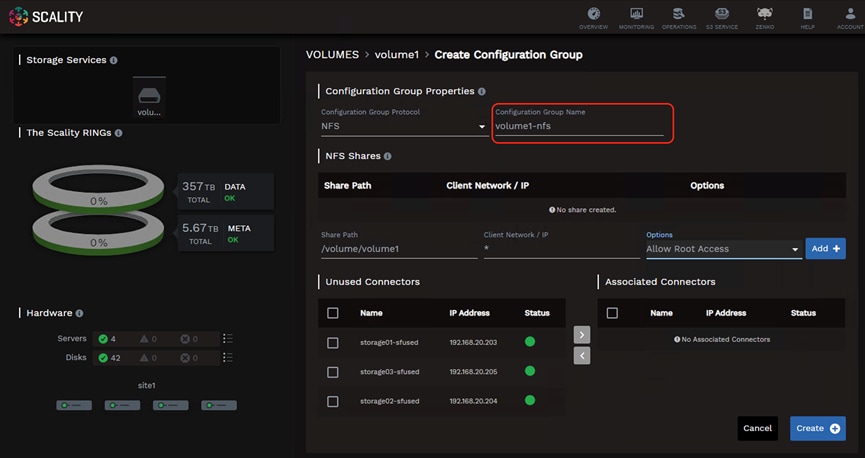This screenshot has height=458, width=865.
Task: Move selected connectors to Associated with right arrow
Action: coord(581,335)
